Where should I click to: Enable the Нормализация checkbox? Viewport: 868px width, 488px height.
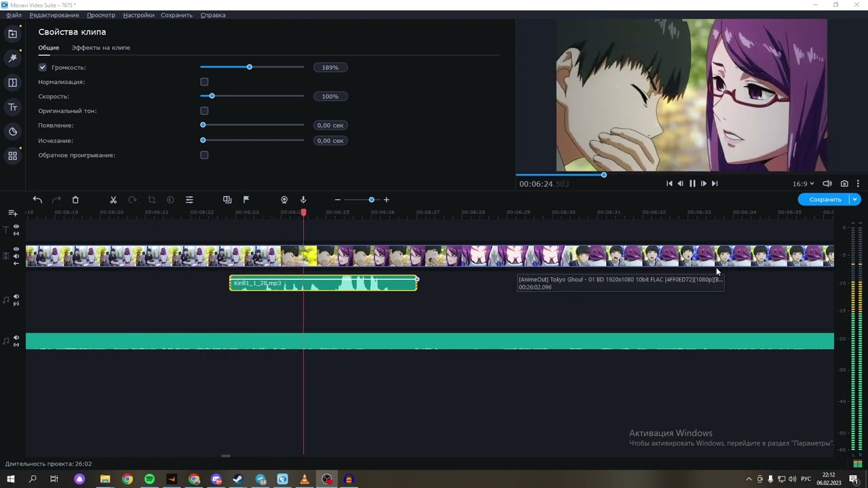click(x=204, y=82)
